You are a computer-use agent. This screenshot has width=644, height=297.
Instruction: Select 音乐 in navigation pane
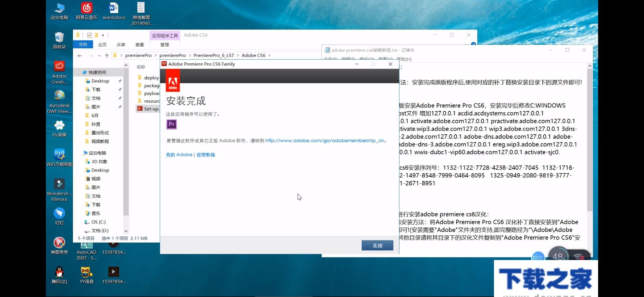[x=96, y=213]
